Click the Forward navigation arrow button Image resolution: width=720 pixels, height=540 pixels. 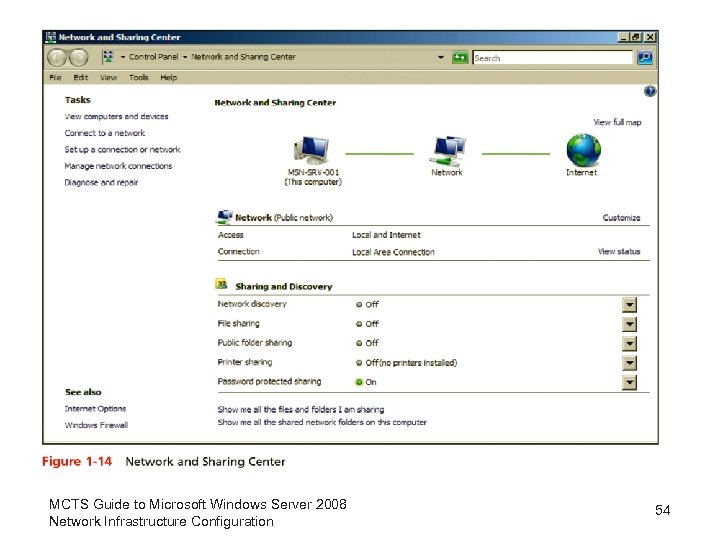[x=79, y=58]
